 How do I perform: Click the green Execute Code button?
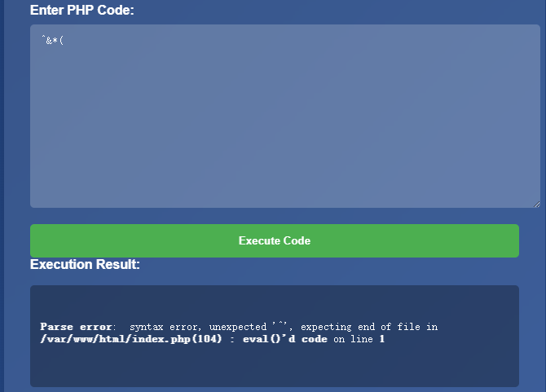click(x=274, y=241)
